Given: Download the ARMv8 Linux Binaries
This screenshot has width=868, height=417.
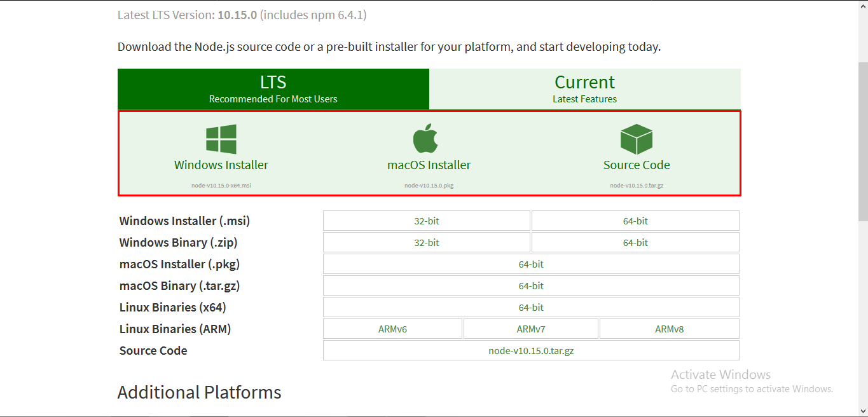Looking at the screenshot, I should 669,328.
